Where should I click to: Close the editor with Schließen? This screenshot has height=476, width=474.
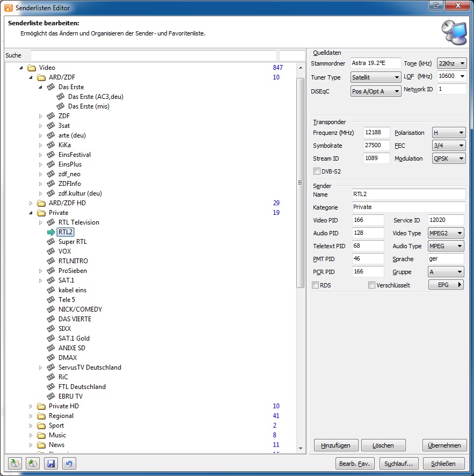pyautogui.click(x=443, y=464)
